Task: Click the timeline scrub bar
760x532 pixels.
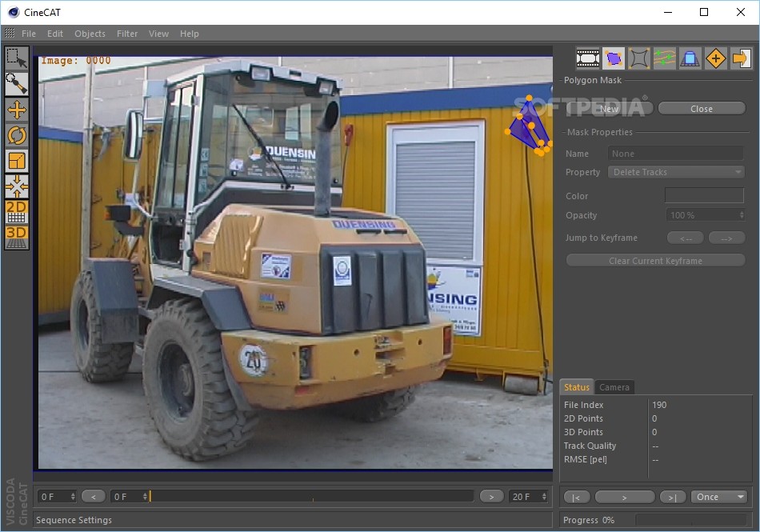Action: pyautogui.click(x=312, y=496)
